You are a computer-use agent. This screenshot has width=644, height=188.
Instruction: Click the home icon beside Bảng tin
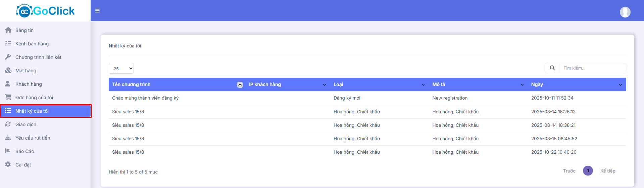pos(8,30)
